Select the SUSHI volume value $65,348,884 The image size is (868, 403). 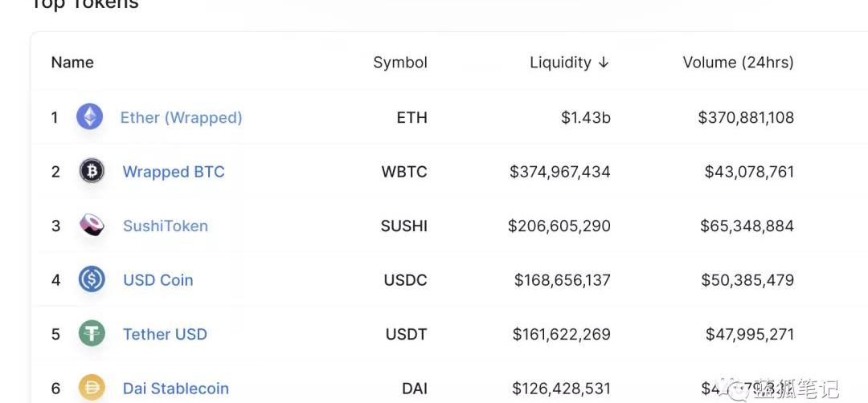coord(747,226)
